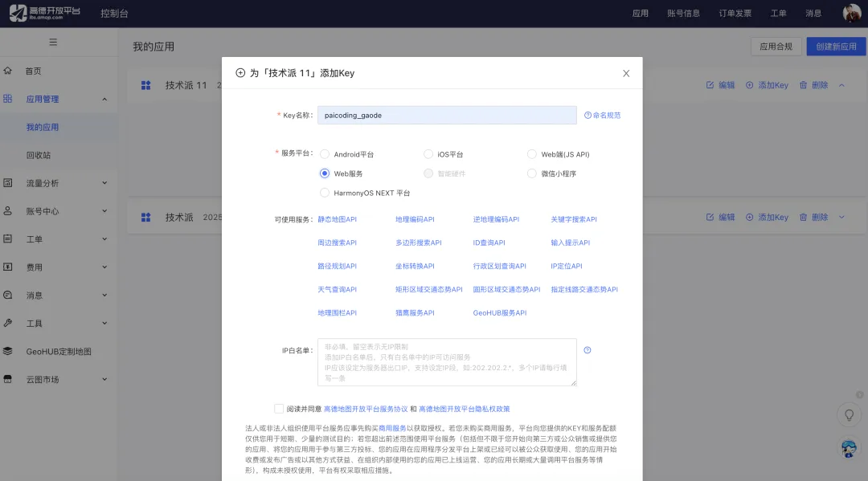This screenshot has width=868, height=481.
Task: Open 控制台 in the top bar
Action: 115,14
